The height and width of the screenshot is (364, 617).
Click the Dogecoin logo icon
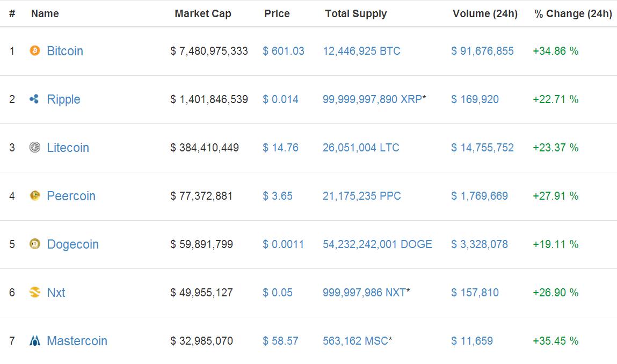pyautogui.click(x=34, y=244)
